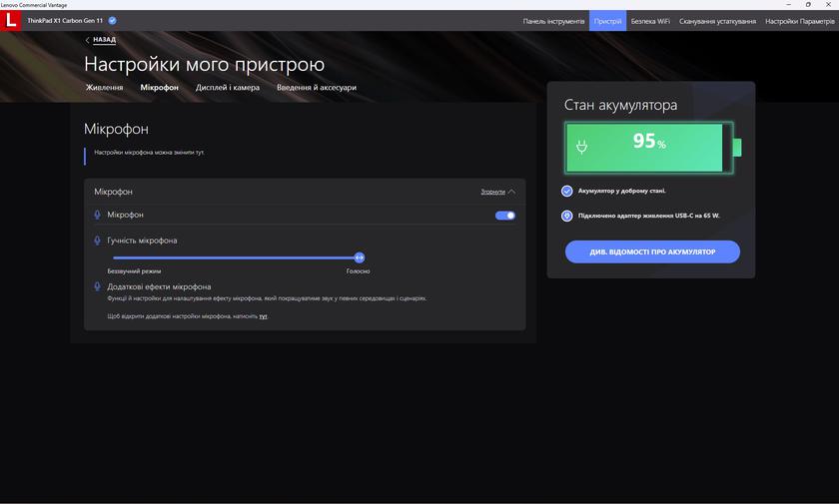Screen dimensions: 839x504
Task: Turn off the Мікрофон toggle switch
Action: (x=505, y=215)
